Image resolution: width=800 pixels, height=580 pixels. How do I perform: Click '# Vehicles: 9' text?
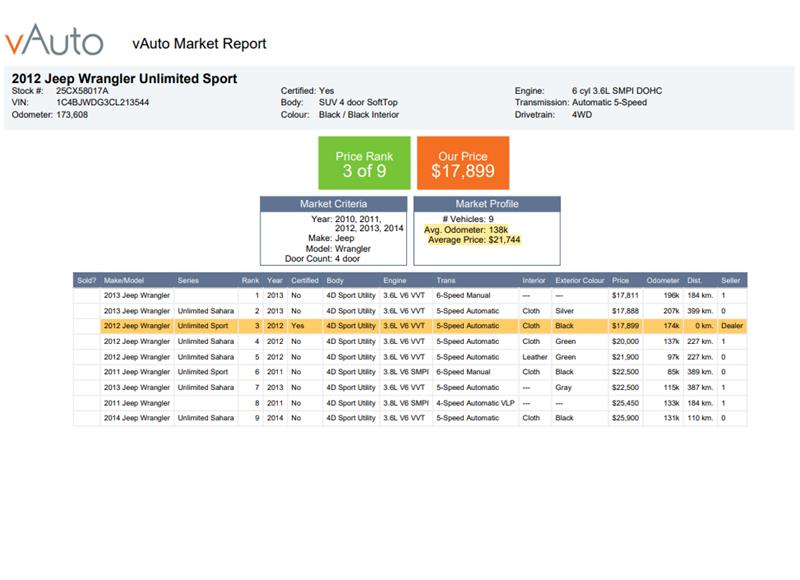(468, 219)
